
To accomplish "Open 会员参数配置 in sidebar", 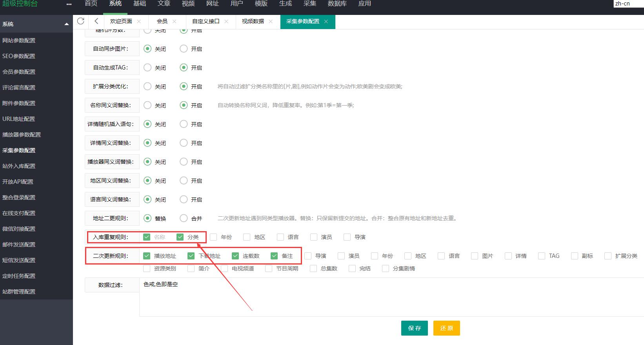I will click(19, 72).
